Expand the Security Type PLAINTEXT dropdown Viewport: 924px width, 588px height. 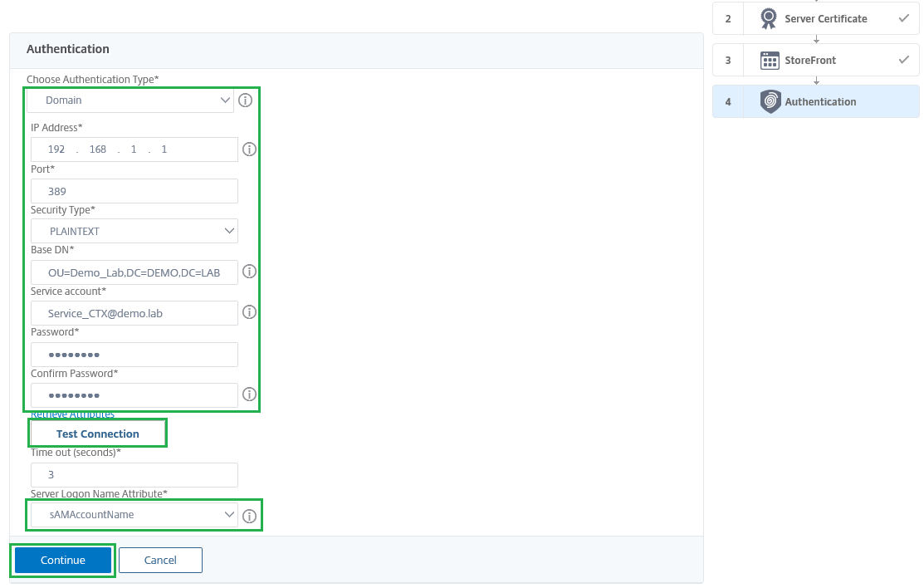click(x=134, y=231)
